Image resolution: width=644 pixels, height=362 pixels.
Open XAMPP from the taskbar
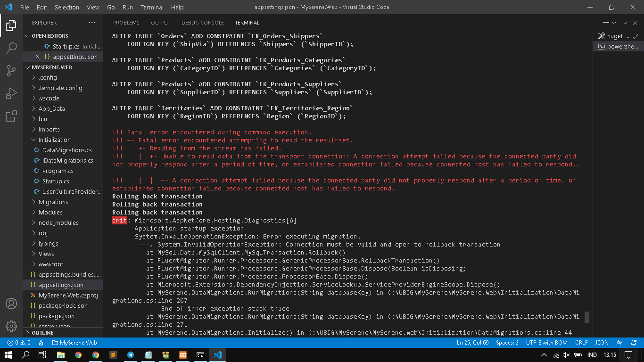[x=183, y=355]
